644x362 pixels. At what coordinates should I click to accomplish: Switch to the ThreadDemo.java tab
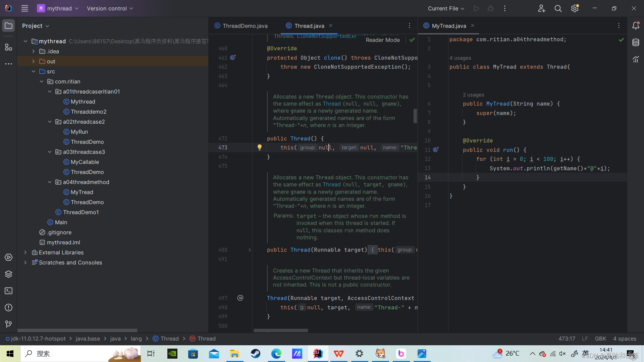tap(245, 26)
